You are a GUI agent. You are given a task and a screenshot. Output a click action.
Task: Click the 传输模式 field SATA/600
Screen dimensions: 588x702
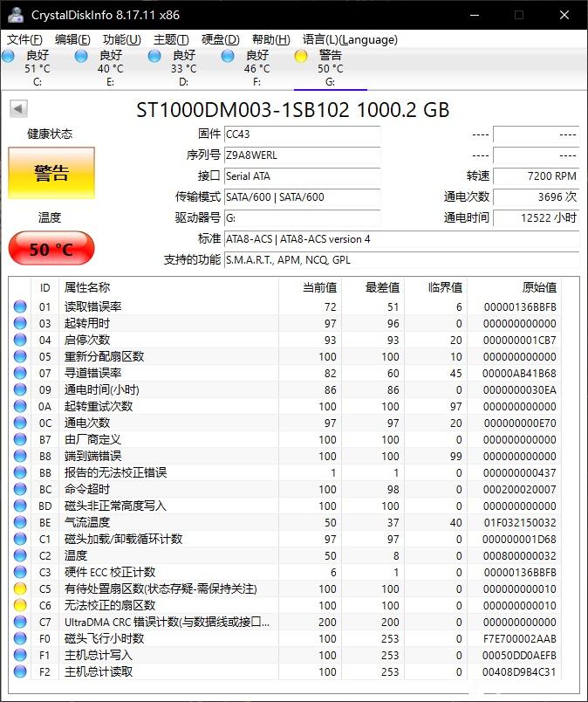click(302, 197)
